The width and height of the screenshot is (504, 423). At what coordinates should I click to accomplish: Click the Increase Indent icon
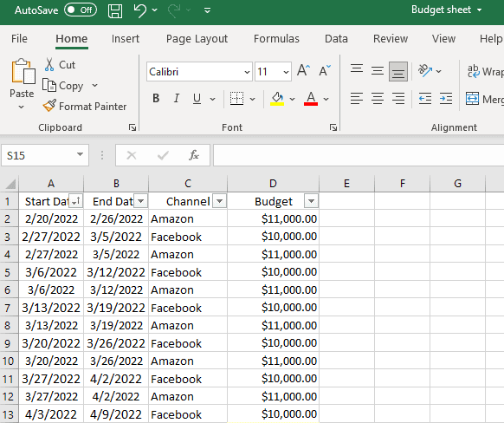pos(446,99)
